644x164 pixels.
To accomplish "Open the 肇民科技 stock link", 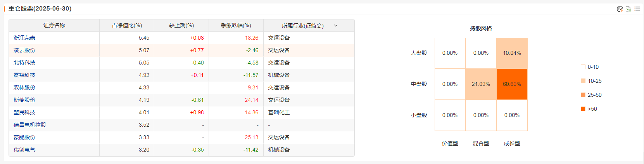I will click(24, 112).
